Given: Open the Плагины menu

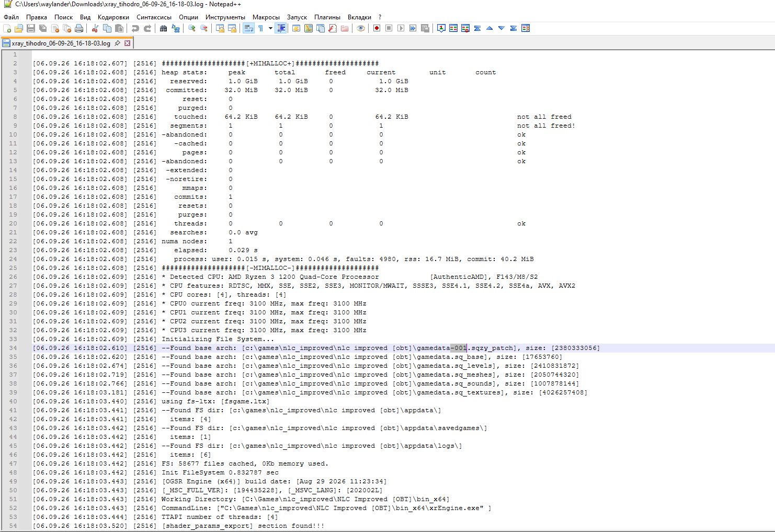Looking at the screenshot, I should point(327,17).
